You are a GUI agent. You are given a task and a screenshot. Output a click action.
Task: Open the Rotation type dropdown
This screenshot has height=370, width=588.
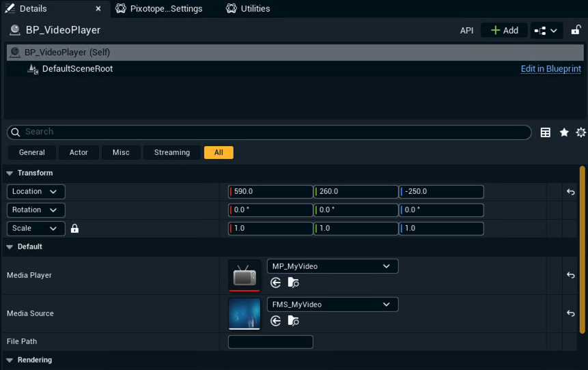point(36,210)
